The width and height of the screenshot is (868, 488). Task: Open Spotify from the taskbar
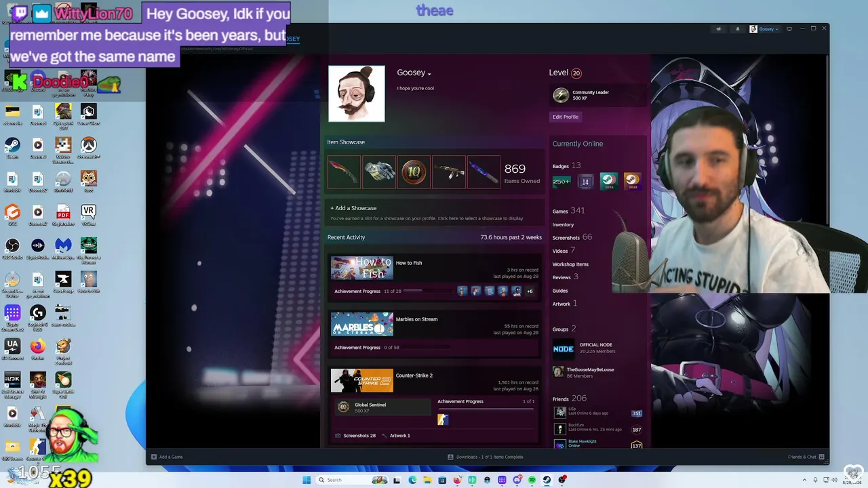coord(532,480)
